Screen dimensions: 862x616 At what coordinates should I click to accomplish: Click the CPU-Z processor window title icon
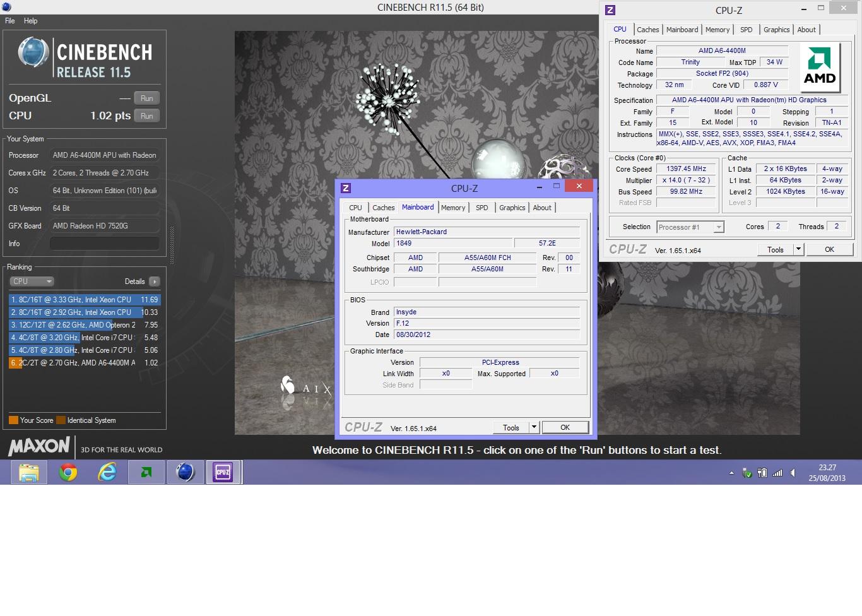610,10
